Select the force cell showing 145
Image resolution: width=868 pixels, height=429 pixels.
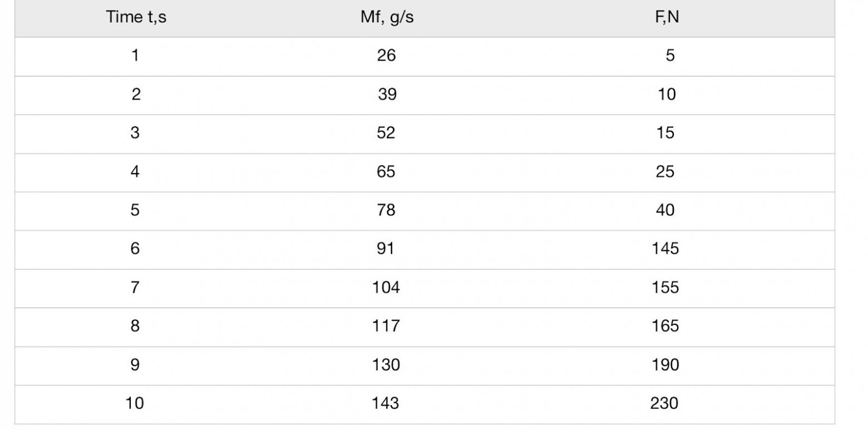click(x=665, y=248)
